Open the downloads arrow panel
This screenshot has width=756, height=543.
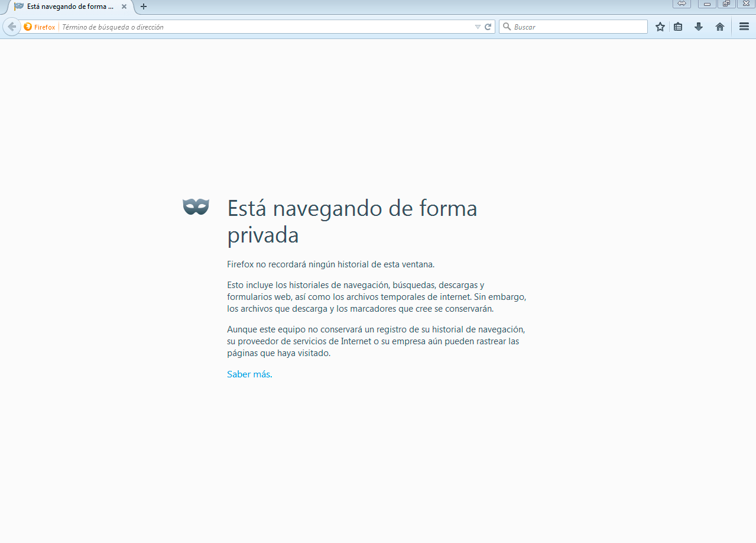click(x=699, y=27)
